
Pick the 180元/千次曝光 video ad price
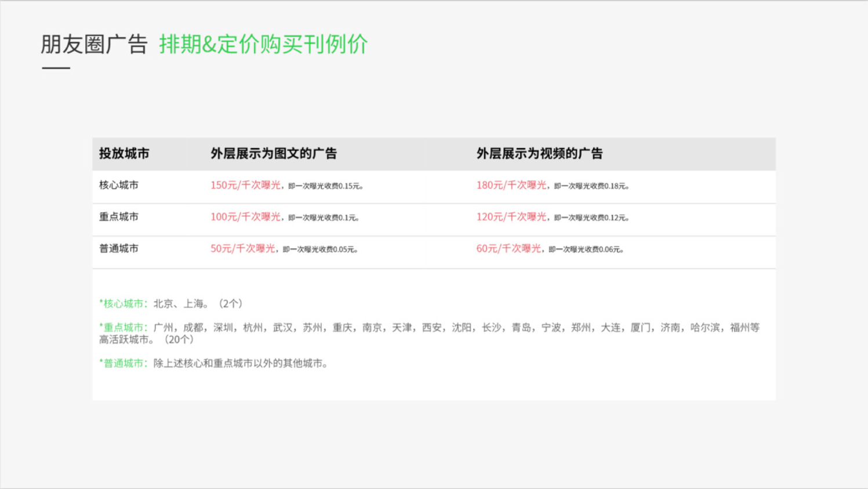[511, 185]
